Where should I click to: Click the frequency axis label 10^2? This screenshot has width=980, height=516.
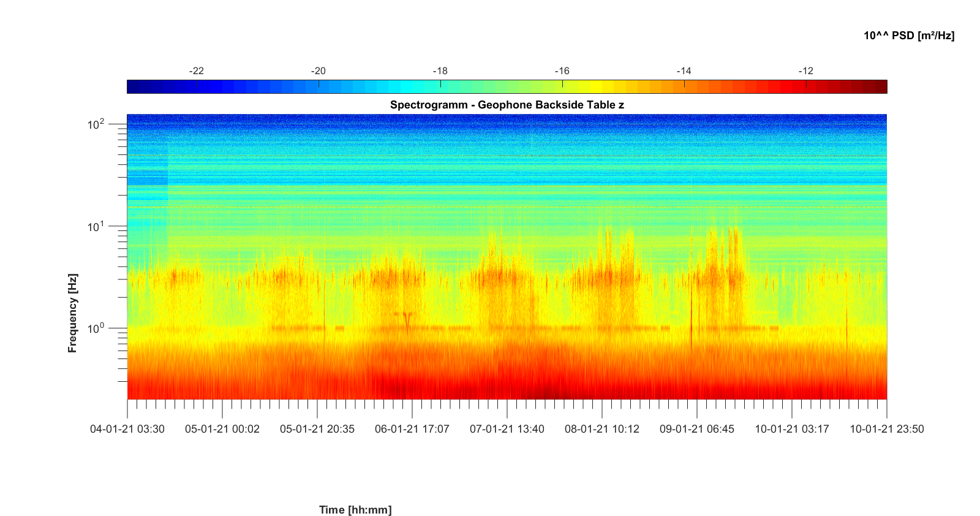(x=96, y=124)
